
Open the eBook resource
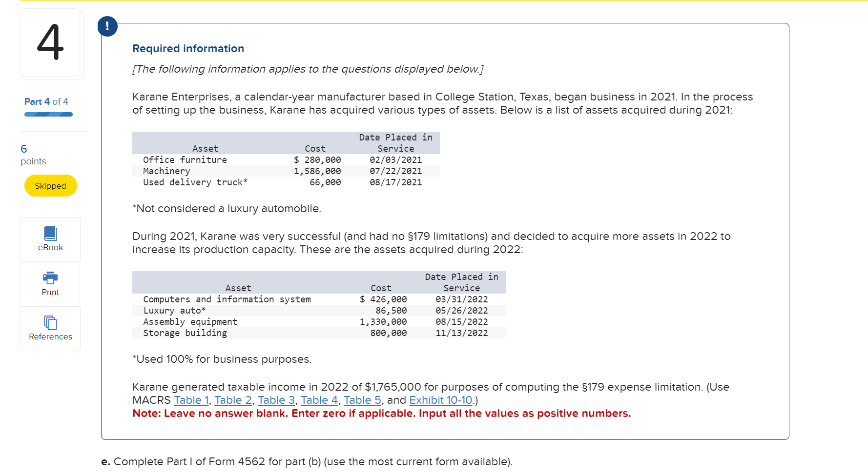point(50,239)
